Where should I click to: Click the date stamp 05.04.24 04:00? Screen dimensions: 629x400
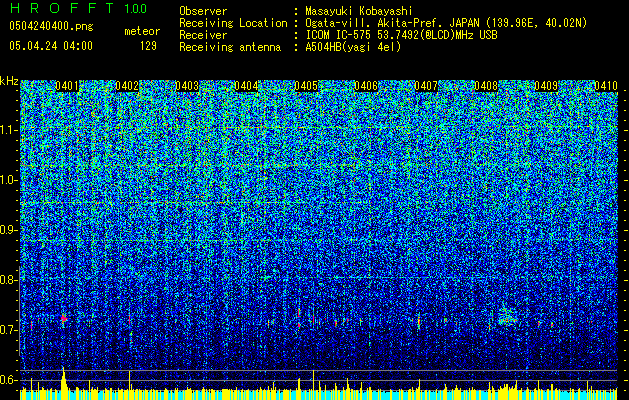pyautogui.click(x=51, y=45)
